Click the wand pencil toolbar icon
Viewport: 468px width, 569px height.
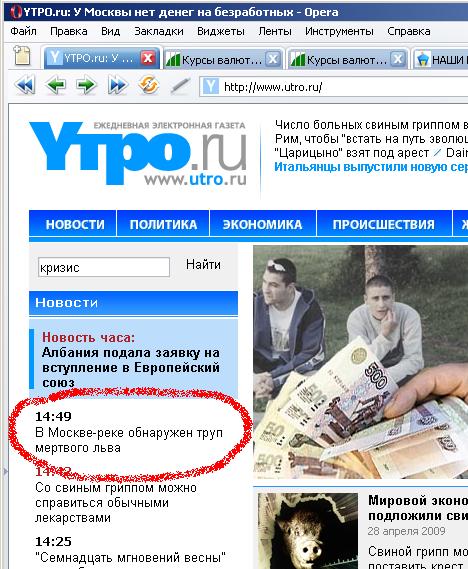(x=180, y=86)
